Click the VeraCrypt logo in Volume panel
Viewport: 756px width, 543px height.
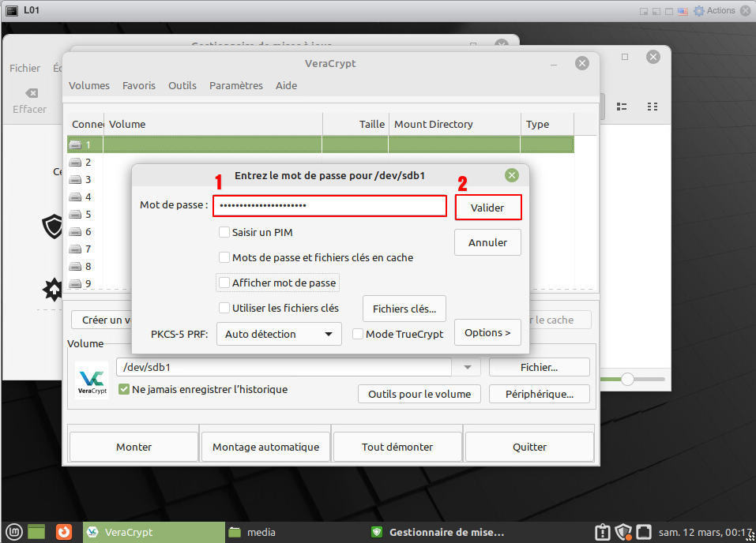pos(92,380)
